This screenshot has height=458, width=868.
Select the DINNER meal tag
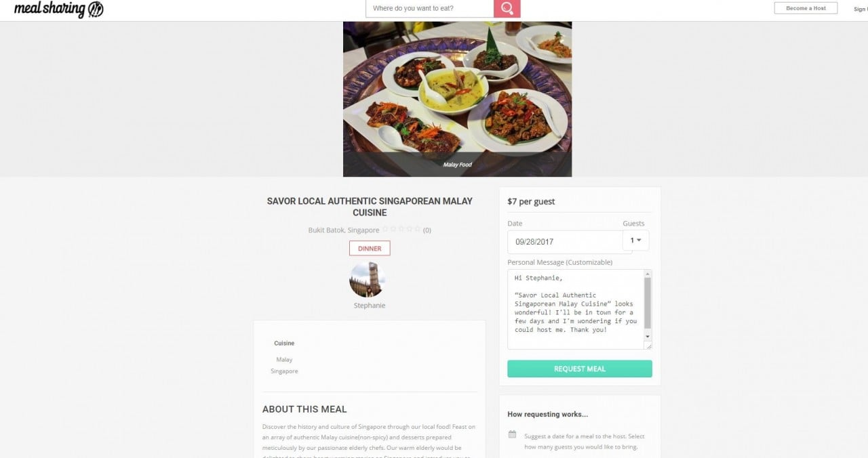[x=370, y=249]
